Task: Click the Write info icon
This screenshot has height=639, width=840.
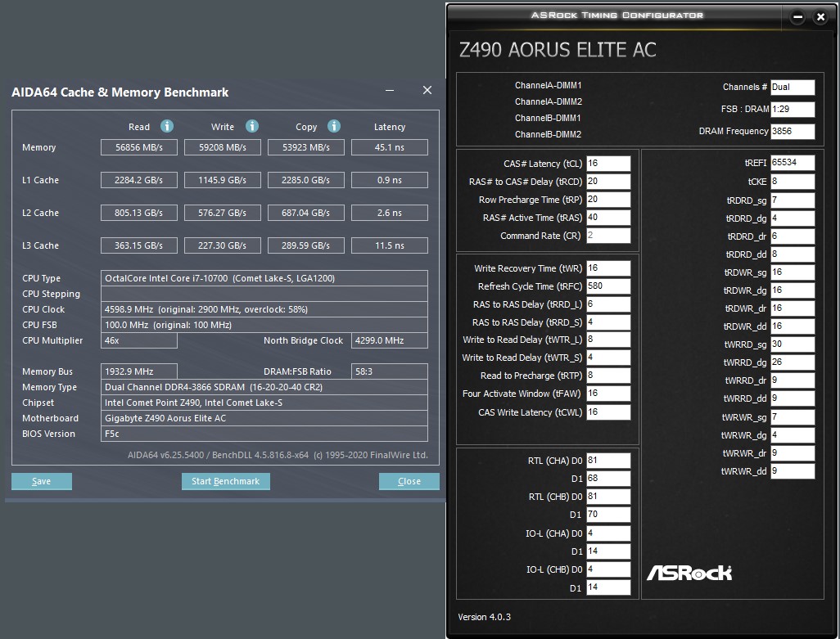Action: tap(252, 126)
